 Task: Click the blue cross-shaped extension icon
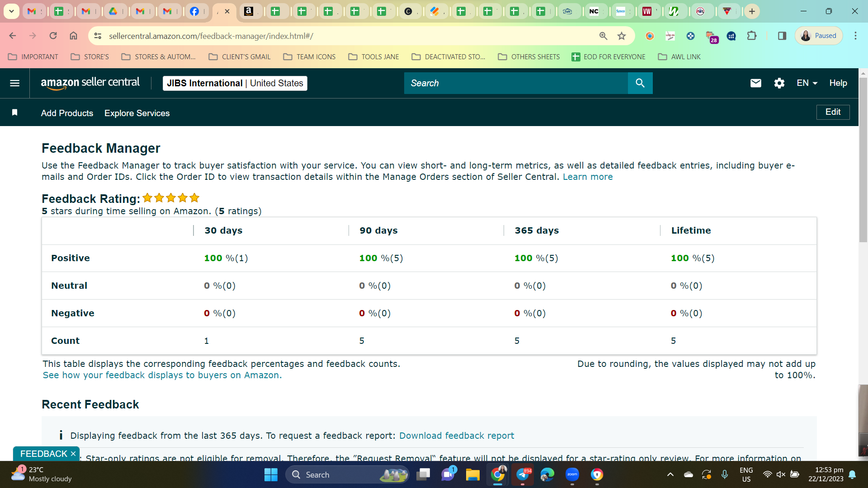(x=690, y=36)
